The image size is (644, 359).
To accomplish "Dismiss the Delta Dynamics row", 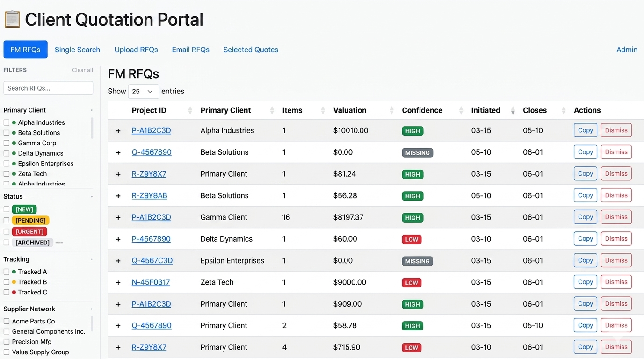I will point(616,239).
